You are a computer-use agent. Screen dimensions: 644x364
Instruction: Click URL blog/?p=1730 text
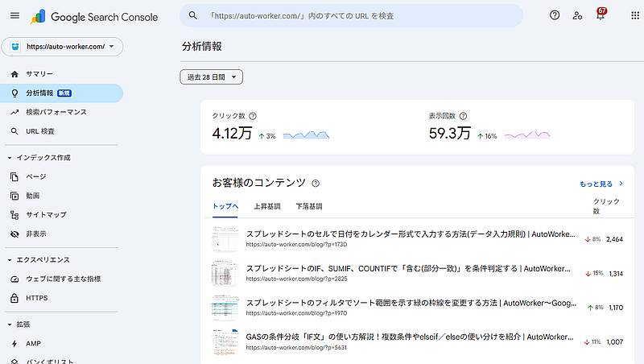tap(296, 245)
